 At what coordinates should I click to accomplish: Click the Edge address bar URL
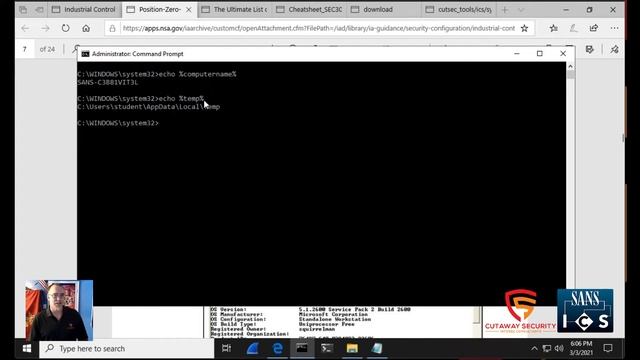coord(318,28)
